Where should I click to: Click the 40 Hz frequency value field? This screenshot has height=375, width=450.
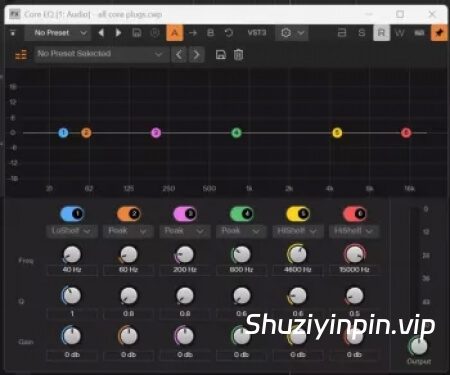(72, 270)
